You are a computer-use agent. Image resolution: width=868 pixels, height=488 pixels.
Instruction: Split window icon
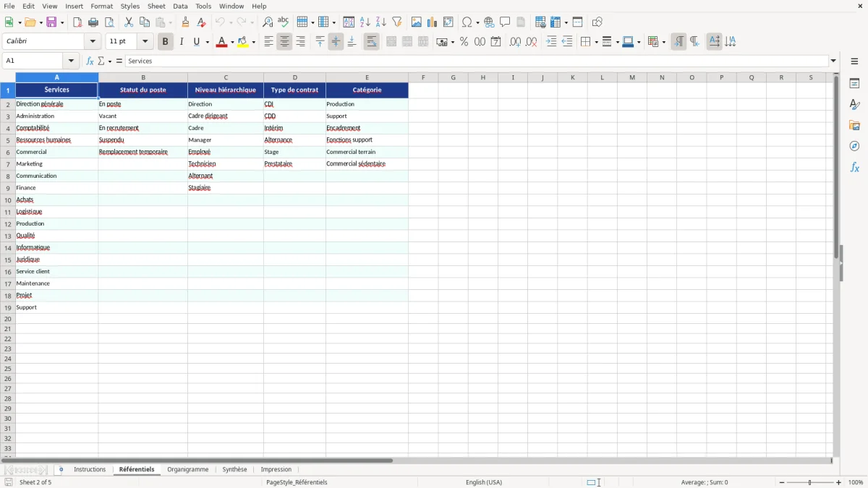tap(578, 22)
